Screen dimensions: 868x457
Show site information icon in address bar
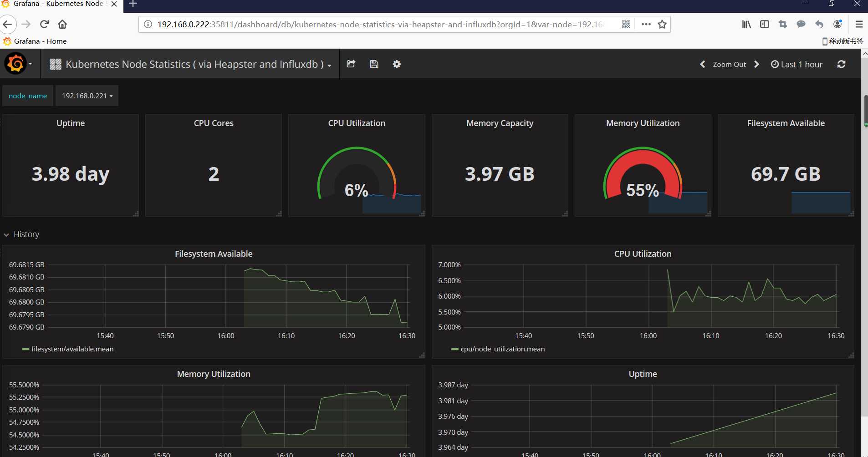click(x=148, y=24)
